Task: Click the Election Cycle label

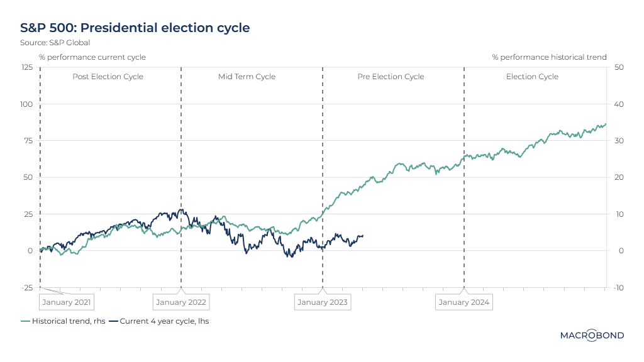Action: [532, 77]
